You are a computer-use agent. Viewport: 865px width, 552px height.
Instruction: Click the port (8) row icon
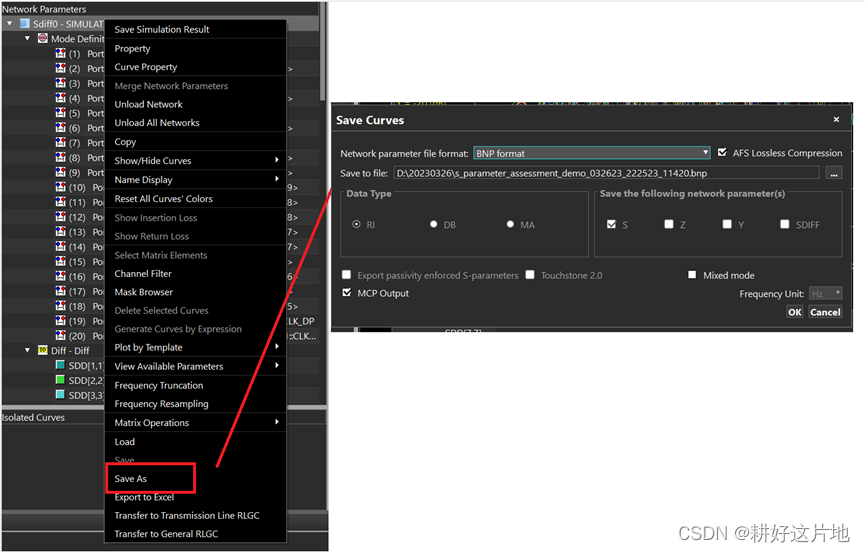(61, 158)
